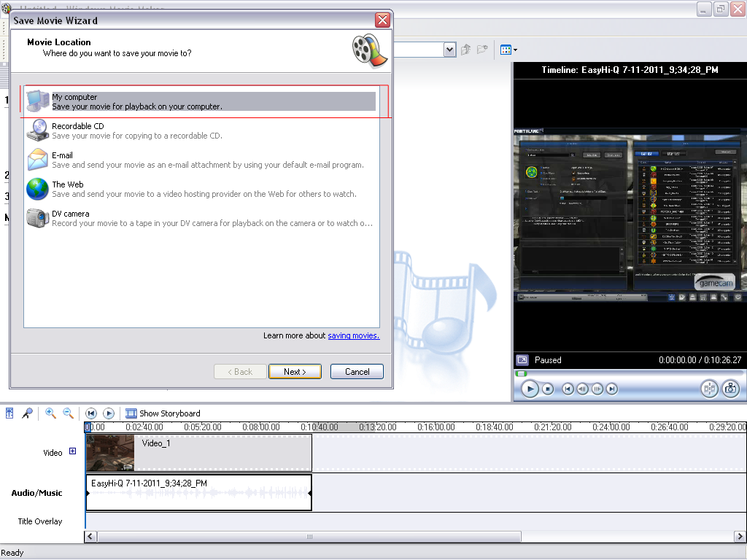Split the clip at current frame
Screen dimensions: 747x560
point(709,389)
